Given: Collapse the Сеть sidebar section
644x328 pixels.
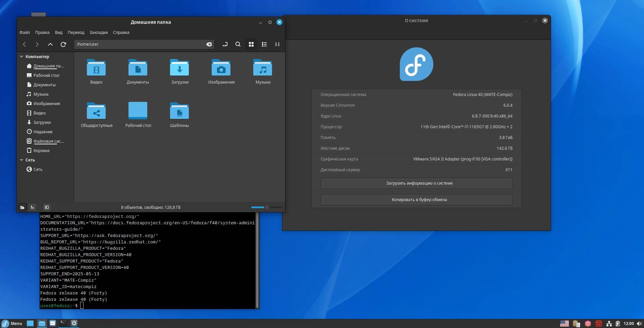Looking at the screenshot, I should (x=21, y=160).
